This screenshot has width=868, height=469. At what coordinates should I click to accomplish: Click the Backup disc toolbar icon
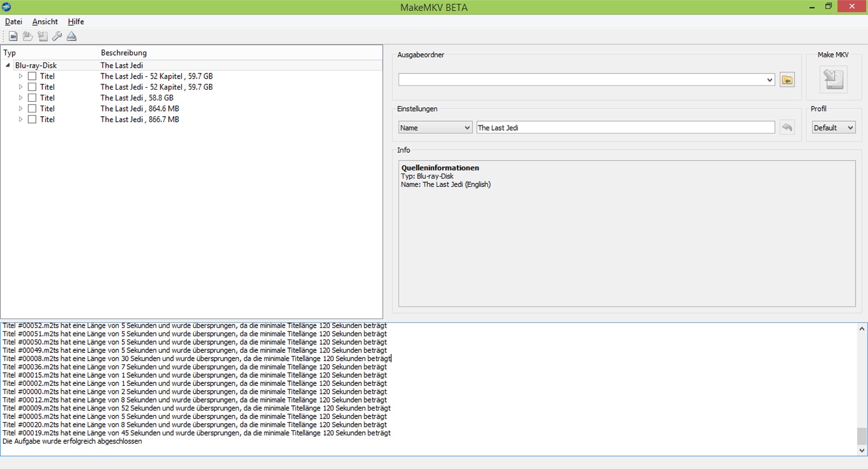(x=42, y=36)
